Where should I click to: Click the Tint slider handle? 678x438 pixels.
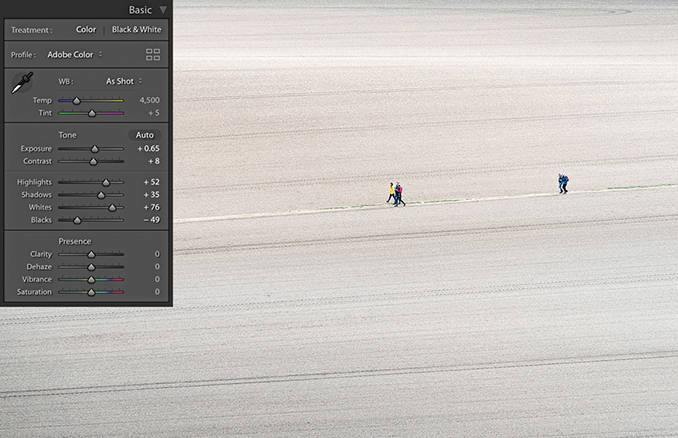92,114
